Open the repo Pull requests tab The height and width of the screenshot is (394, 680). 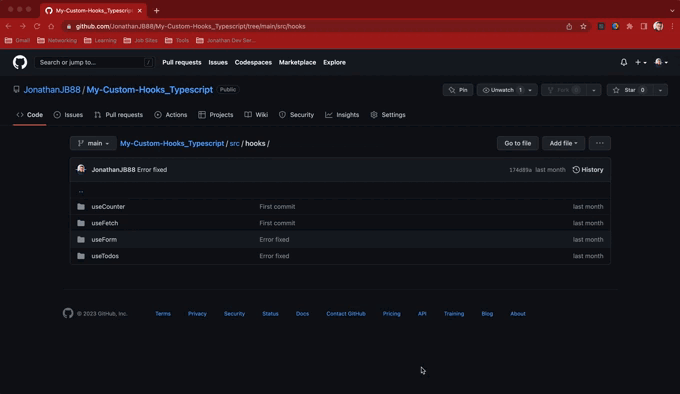(118, 115)
